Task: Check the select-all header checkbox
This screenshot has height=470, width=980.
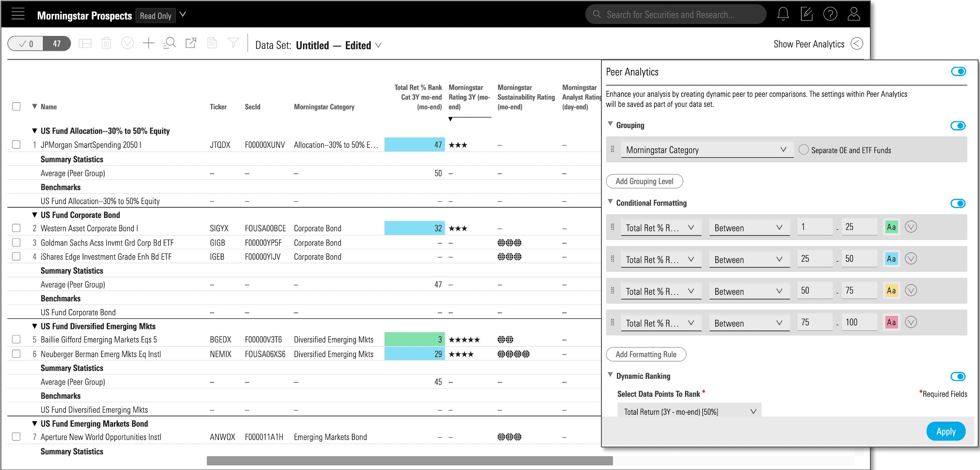Action: tap(16, 106)
